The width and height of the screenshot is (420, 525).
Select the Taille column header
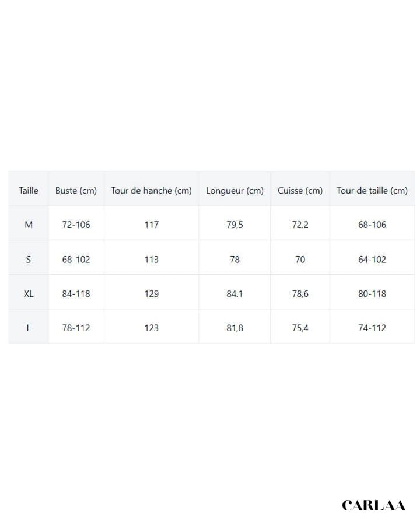29,190
